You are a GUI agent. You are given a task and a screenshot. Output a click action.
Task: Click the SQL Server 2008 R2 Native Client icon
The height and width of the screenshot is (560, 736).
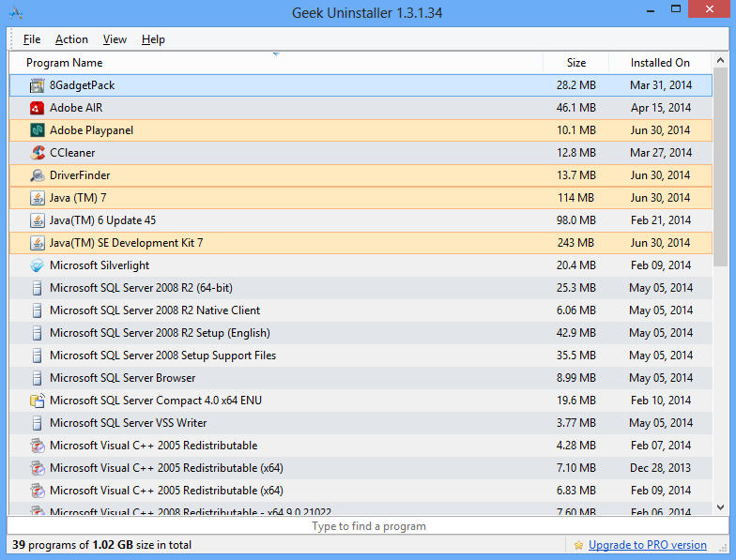click(x=38, y=310)
